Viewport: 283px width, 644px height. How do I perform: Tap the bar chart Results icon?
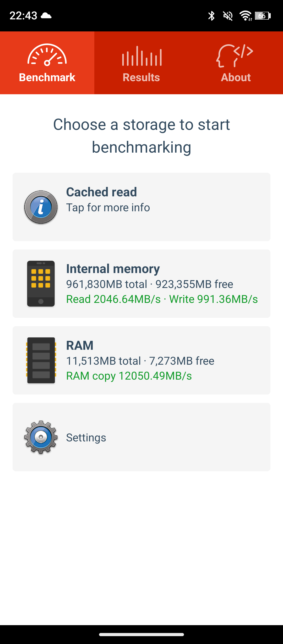[142, 56]
